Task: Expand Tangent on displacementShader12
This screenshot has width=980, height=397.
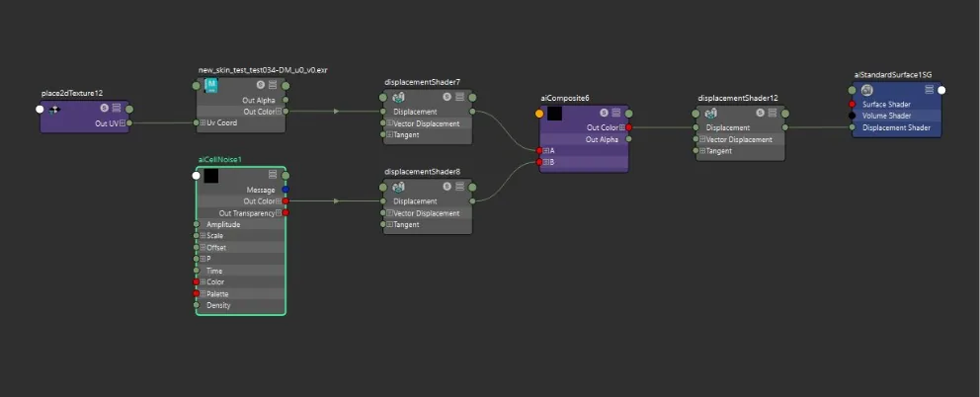Action: (x=702, y=151)
